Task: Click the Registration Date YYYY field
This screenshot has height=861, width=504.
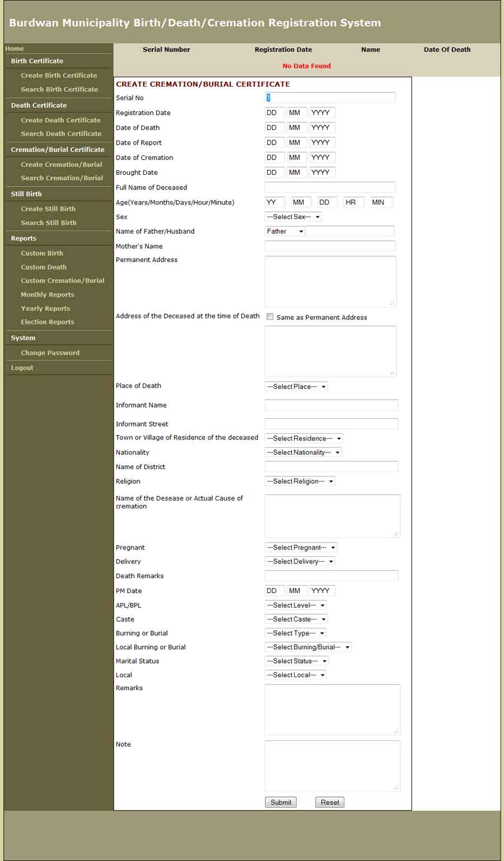Action: pyautogui.click(x=323, y=113)
